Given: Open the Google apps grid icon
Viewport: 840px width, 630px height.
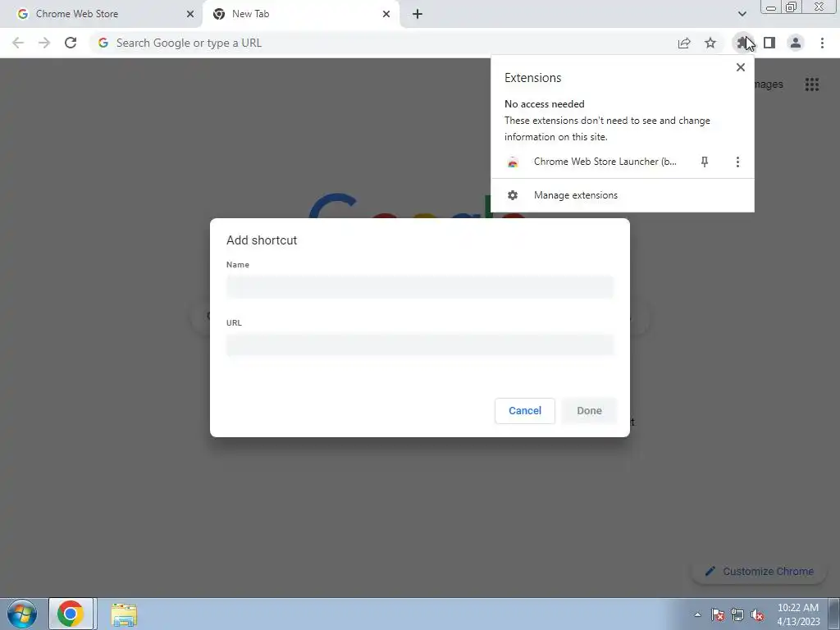Looking at the screenshot, I should click(x=812, y=84).
